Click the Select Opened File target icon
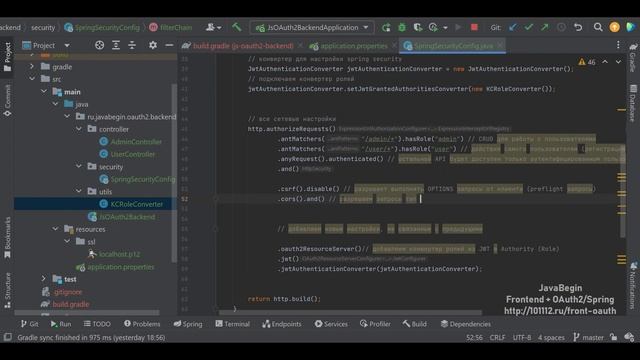Viewport: 640px width, 360px height. [99, 45]
